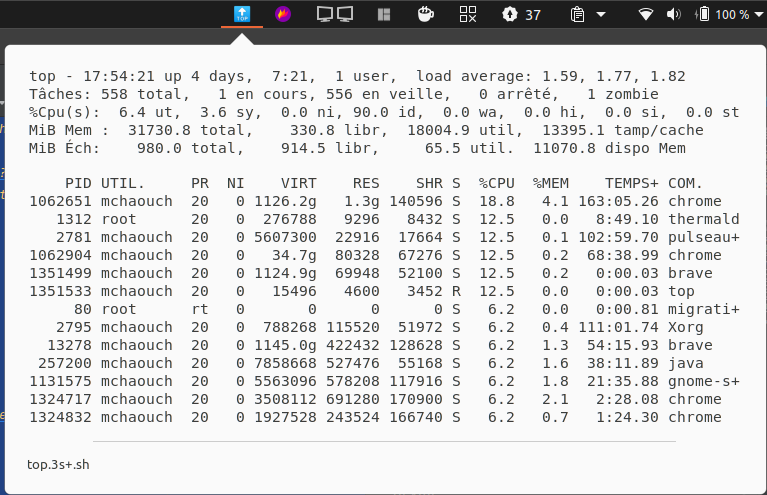Screen dimensions: 767x495
Task: Select the java process row PID 257200
Action: (x=384, y=363)
